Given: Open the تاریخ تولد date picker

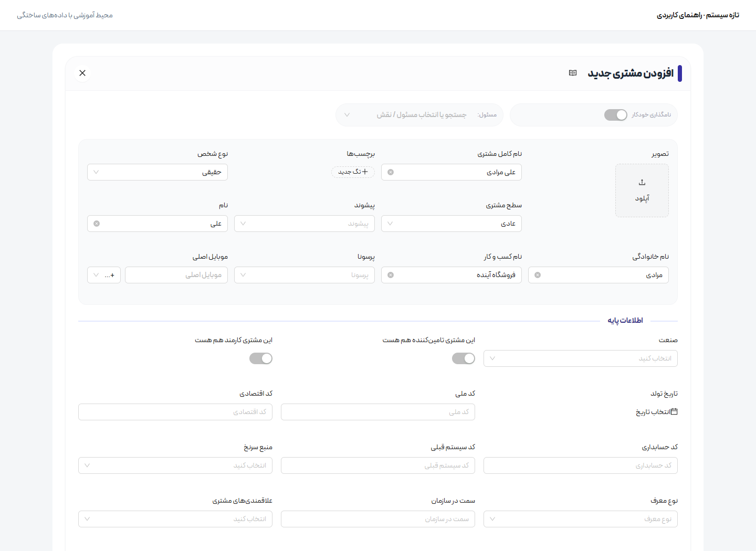Looking at the screenshot, I should tap(657, 412).
